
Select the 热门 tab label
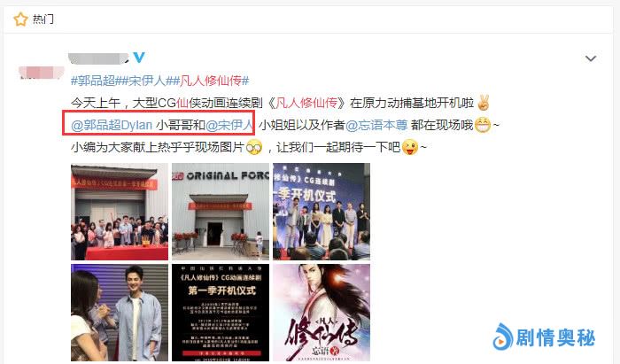pos(43,19)
